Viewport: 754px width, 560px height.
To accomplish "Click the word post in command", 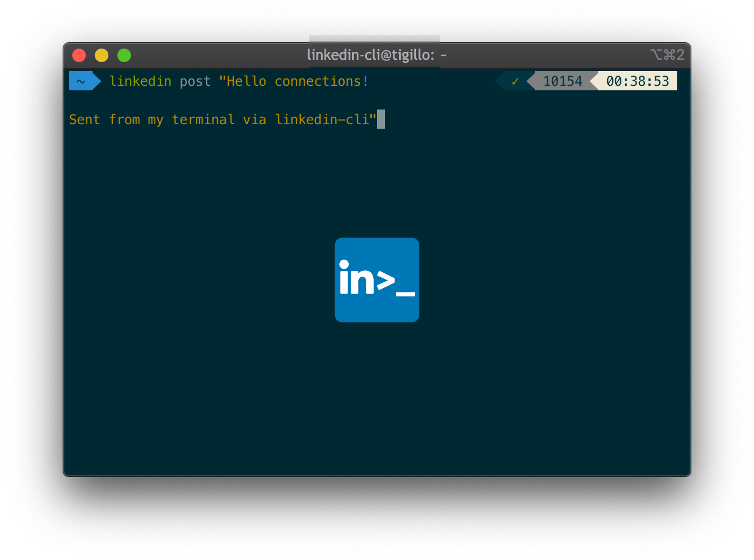I will [x=195, y=82].
